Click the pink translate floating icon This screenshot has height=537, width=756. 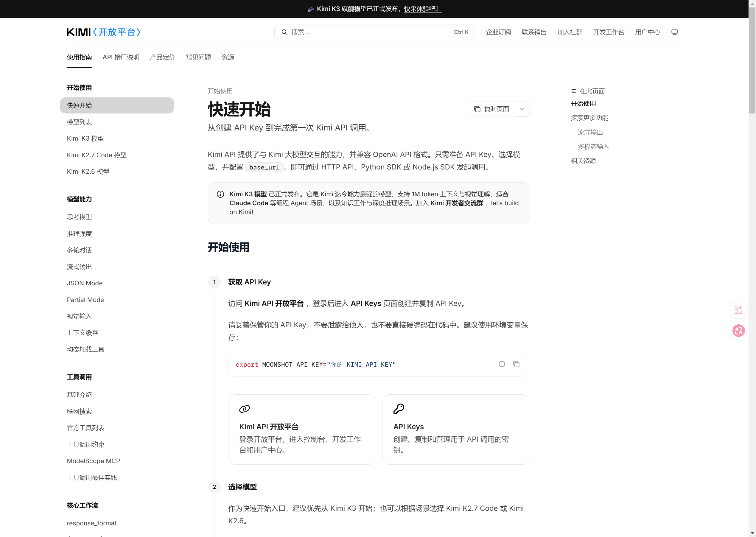coord(738,331)
